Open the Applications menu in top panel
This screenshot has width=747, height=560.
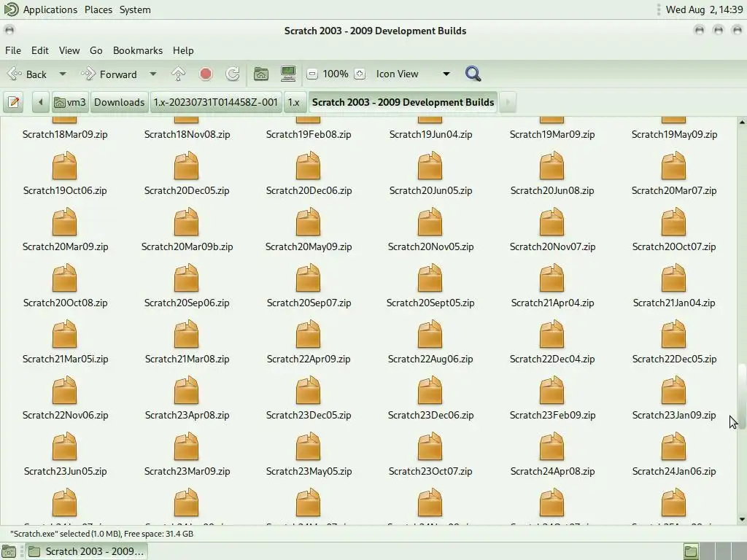click(50, 9)
